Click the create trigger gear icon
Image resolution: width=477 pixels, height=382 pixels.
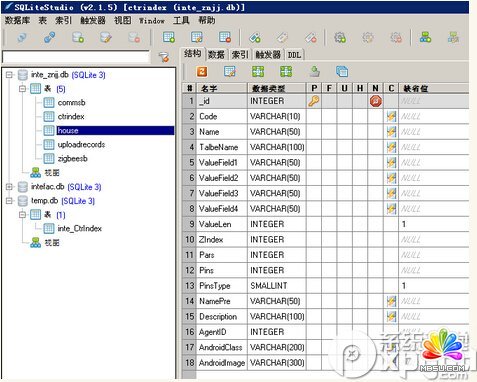tap(340, 37)
